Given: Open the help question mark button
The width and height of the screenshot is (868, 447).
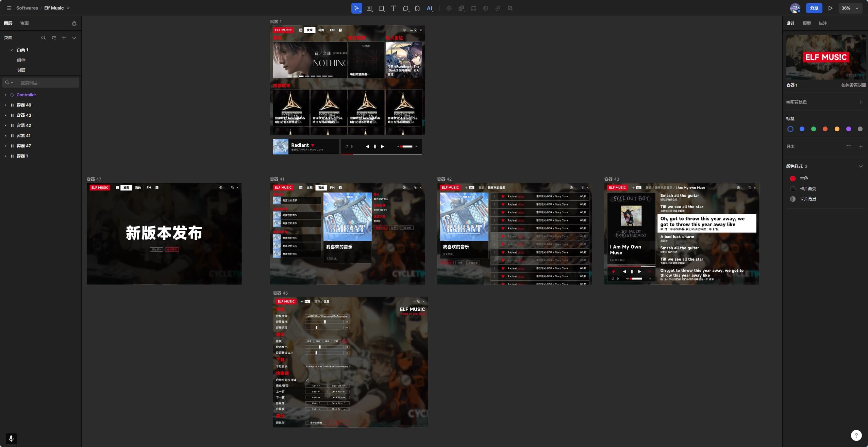Looking at the screenshot, I should point(856,435).
